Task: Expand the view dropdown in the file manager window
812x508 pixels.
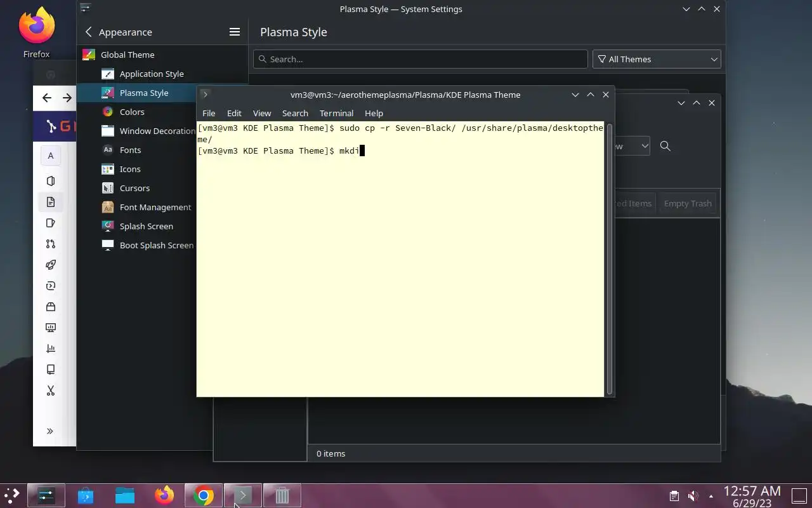Action: (645, 146)
